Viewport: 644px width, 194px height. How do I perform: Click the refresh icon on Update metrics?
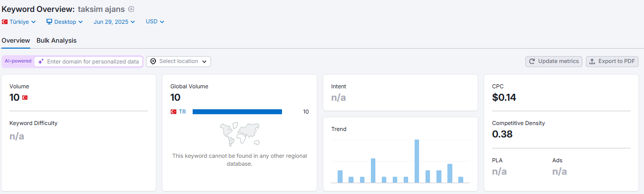tap(532, 62)
